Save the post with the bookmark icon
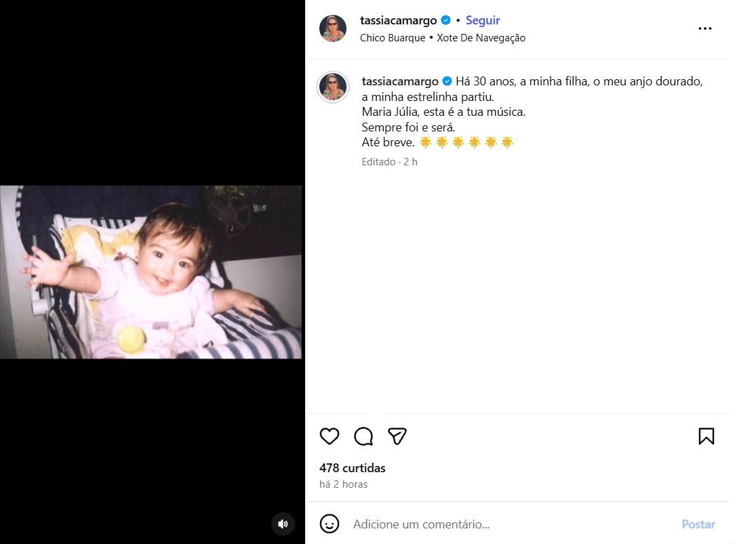756x544 pixels. click(x=706, y=436)
